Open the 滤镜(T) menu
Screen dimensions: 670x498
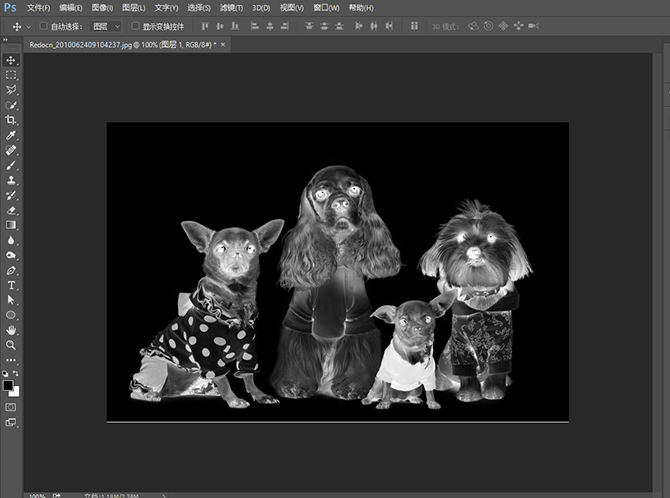tap(231, 8)
